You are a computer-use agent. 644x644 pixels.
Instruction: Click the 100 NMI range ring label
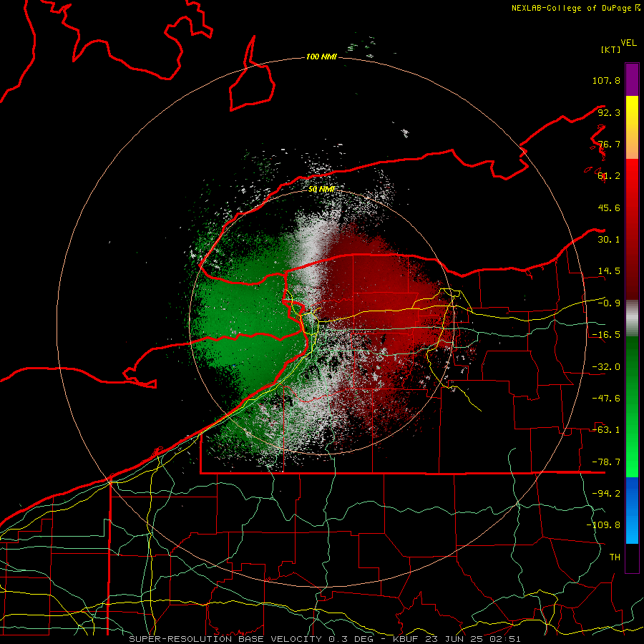[x=321, y=57]
